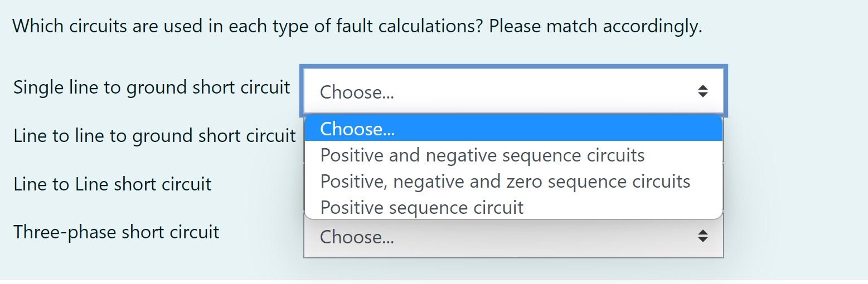Image resolution: width=868 pixels, height=284 pixels.
Task: Click the "Three-phase short circuit" label
Action: pos(117,232)
